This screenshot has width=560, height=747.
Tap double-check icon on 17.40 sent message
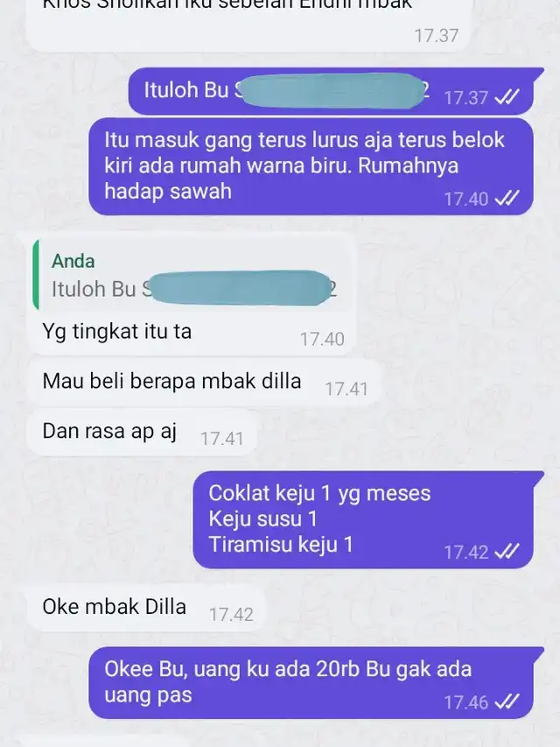[x=507, y=198]
